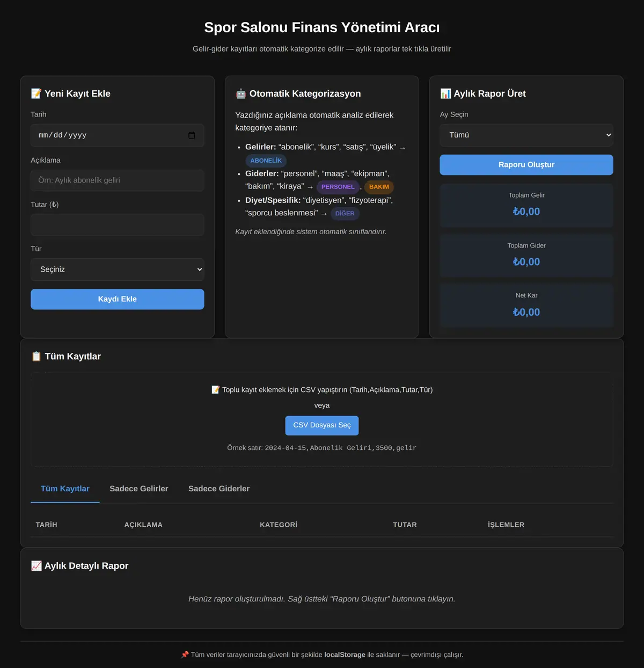Switch to the Tüm Kayıtlar tab

pyautogui.click(x=65, y=489)
